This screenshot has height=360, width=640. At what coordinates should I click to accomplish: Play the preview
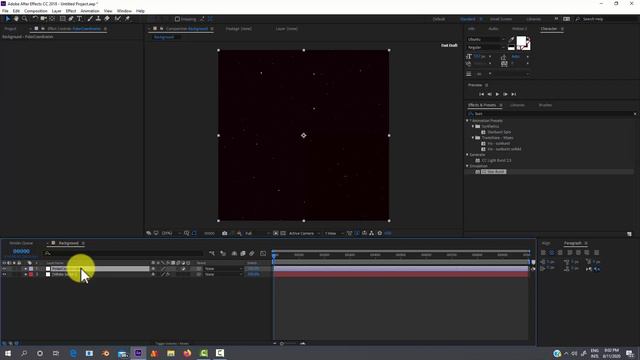[497, 94]
